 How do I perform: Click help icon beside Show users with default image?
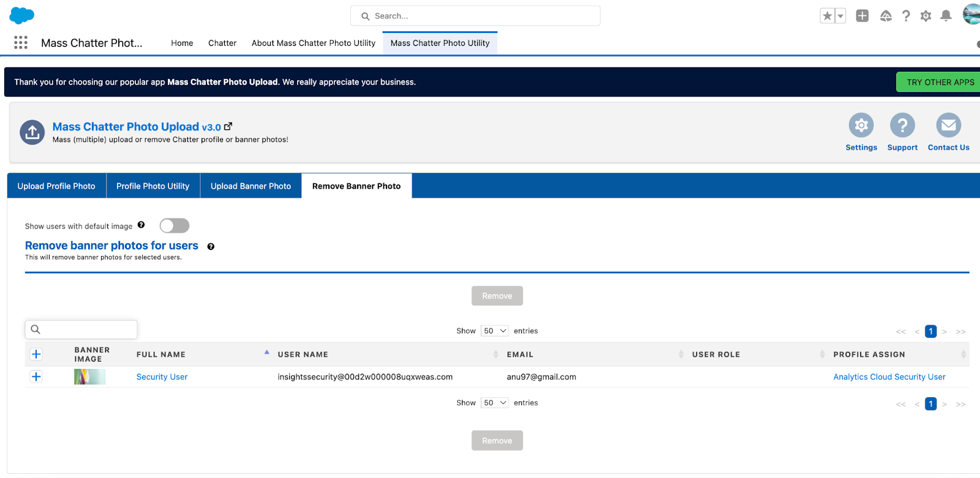click(x=141, y=225)
